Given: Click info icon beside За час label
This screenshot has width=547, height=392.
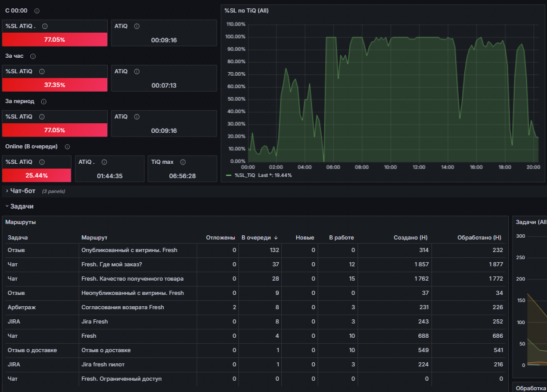Looking at the screenshot, I should pos(33,56).
